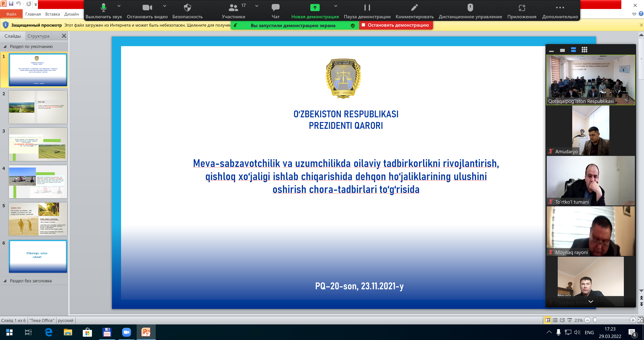Click the "Тема Office" status bar entry
644x340 pixels.
tap(42, 320)
